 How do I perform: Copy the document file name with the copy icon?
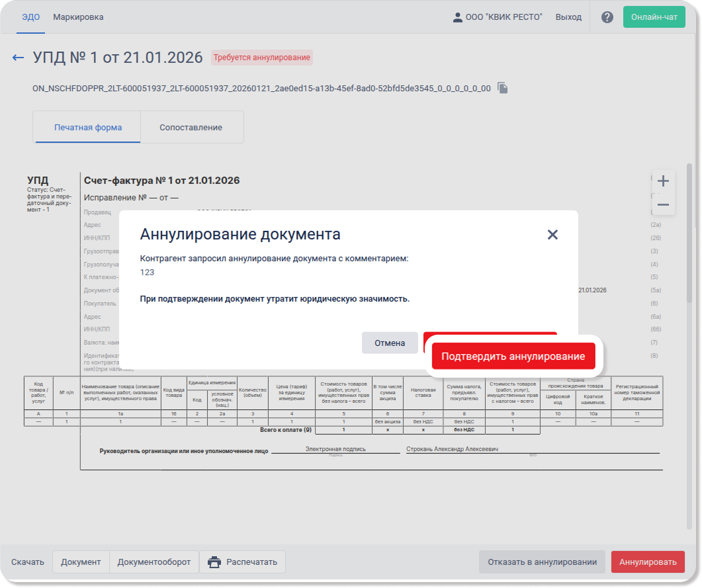pyautogui.click(x=503, y=88)
